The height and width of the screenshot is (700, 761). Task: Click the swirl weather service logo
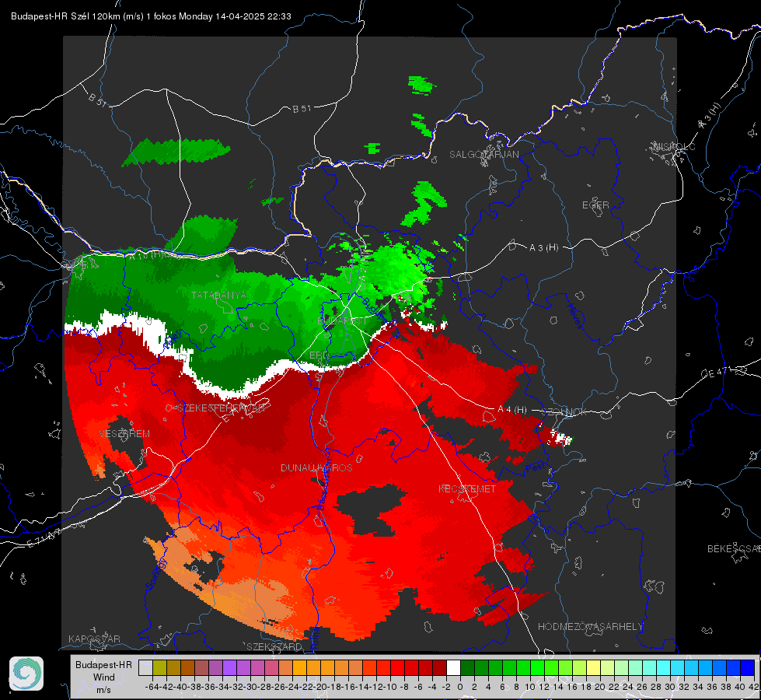point(26,674)
